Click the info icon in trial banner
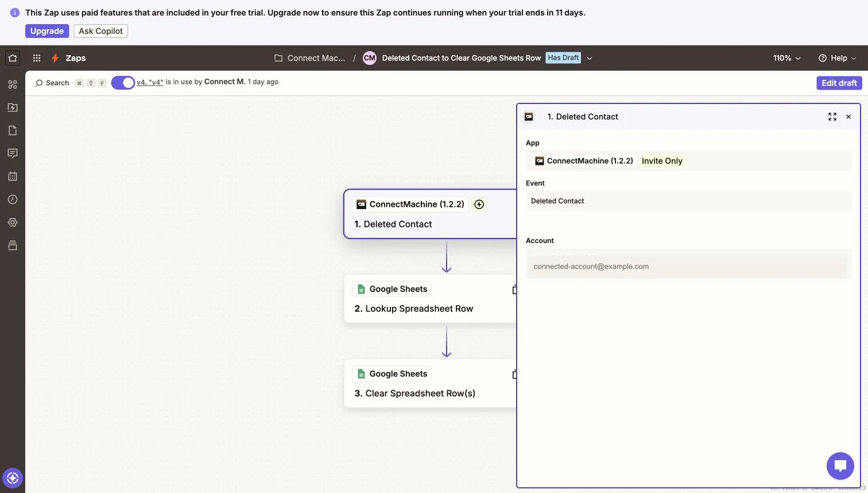868x493 pixels. point(15,13)
